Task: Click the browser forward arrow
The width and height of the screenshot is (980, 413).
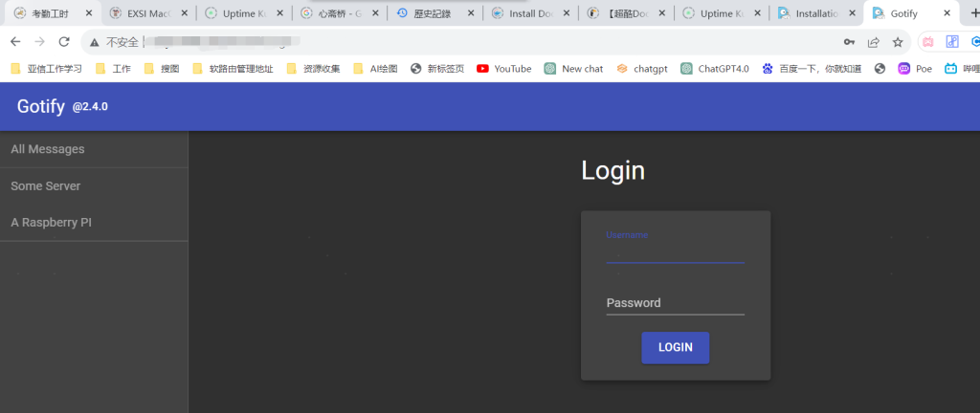Action: (x=39, y=42)
